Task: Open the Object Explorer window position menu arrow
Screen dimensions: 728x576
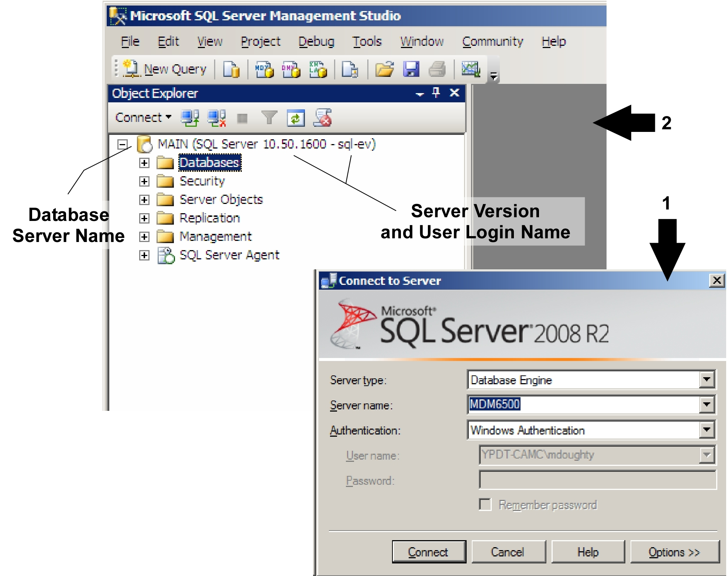Action: click(x=420, y=94)
